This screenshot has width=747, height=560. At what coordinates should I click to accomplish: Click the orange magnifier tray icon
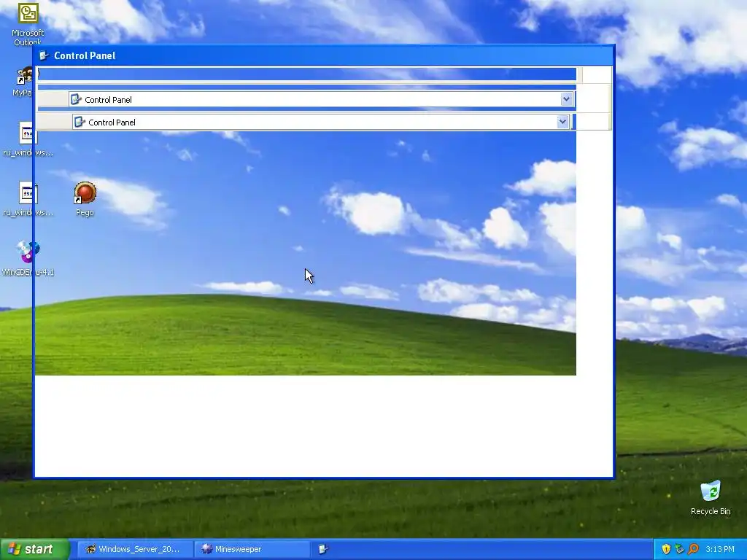pos(693,549)
